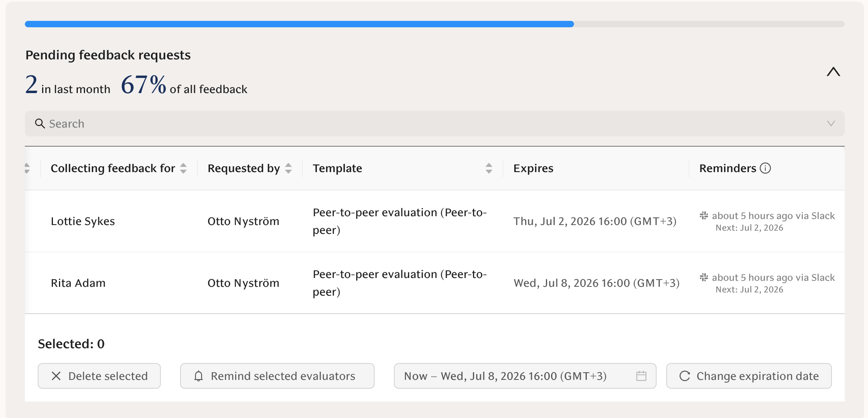Click Slack icon in Rita Adam reminder
The width and height of the screenshot is (868, 418).
pyautogui.click(x=704, y=277)
